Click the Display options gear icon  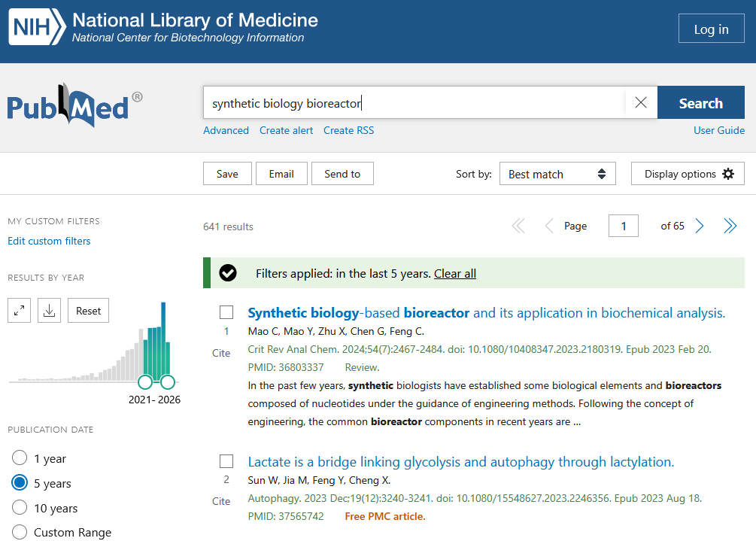click(728, 174)
